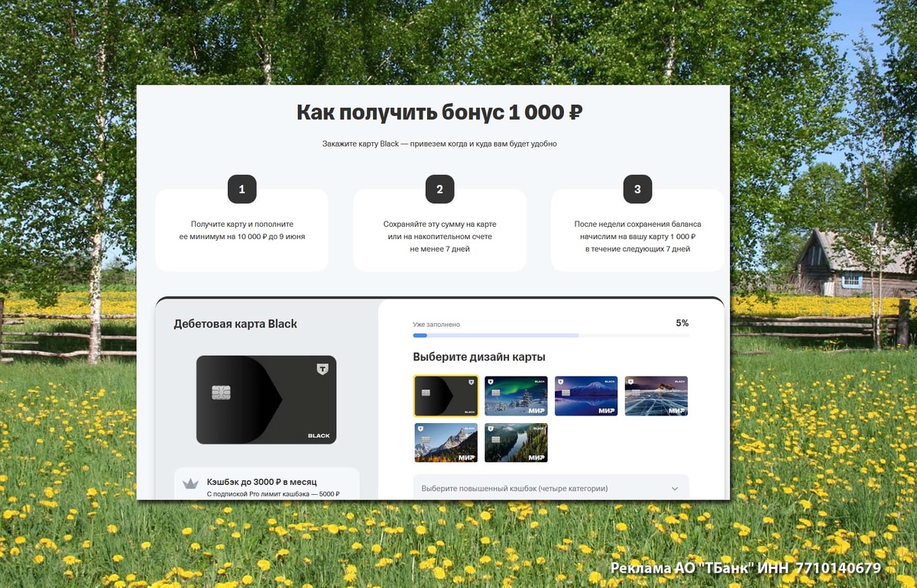
Task: Select the frozen lake ice card design
Action: pos(656,396)
